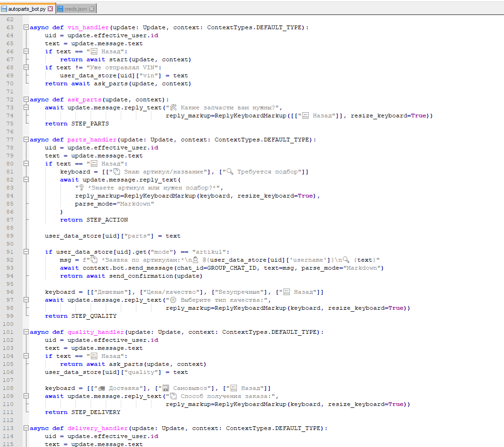504x447 pixels.
Task: Collapse the quality_handler function fold at line 101
Action: (x=26, y=332)
